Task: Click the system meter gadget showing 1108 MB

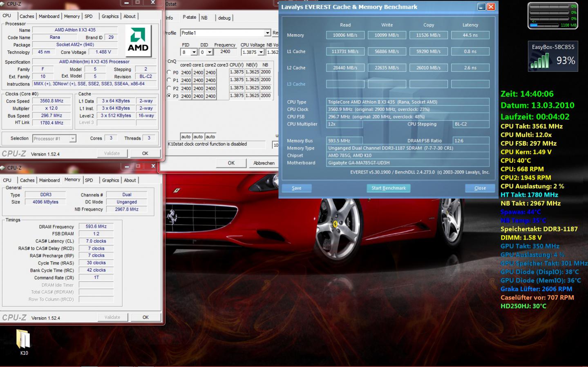Action: point(553,16)
